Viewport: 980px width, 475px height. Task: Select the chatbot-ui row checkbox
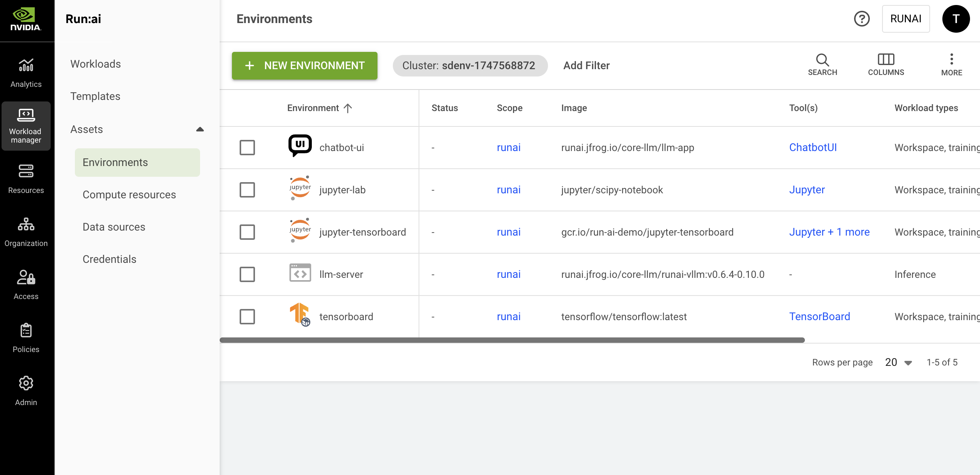247,148
